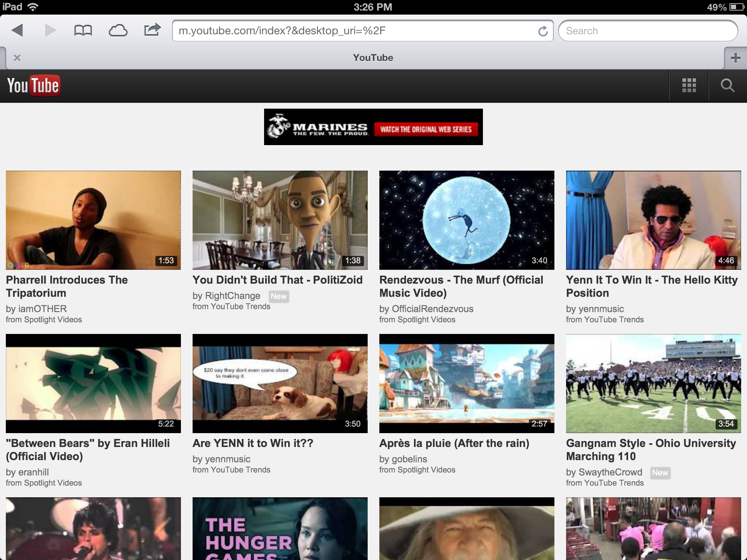This screenshot has height=560, width=747.
Task: Click 'from Spotlight Videos' under iamOTHER
Action: pyautogui.click(x=44, y=320)
